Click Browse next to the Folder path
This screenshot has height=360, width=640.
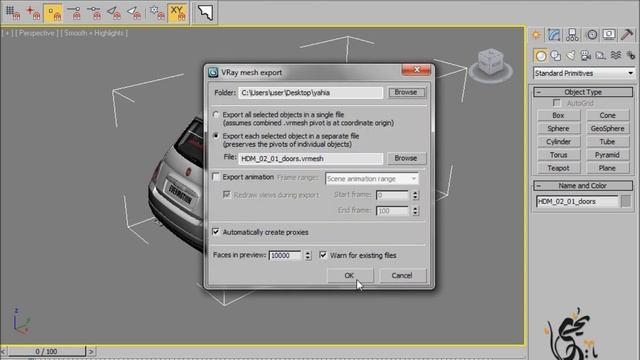(406, 92)
